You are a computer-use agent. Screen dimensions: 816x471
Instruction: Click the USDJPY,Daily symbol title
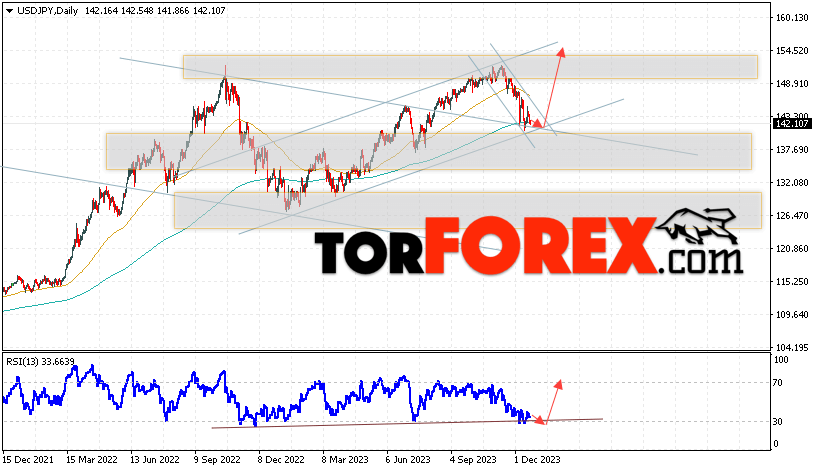[x=47, y=10]
